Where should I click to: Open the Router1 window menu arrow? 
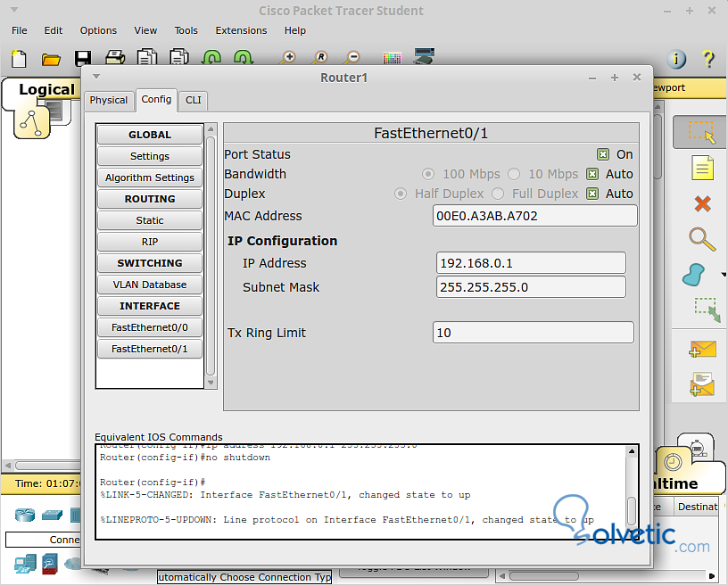96,77
